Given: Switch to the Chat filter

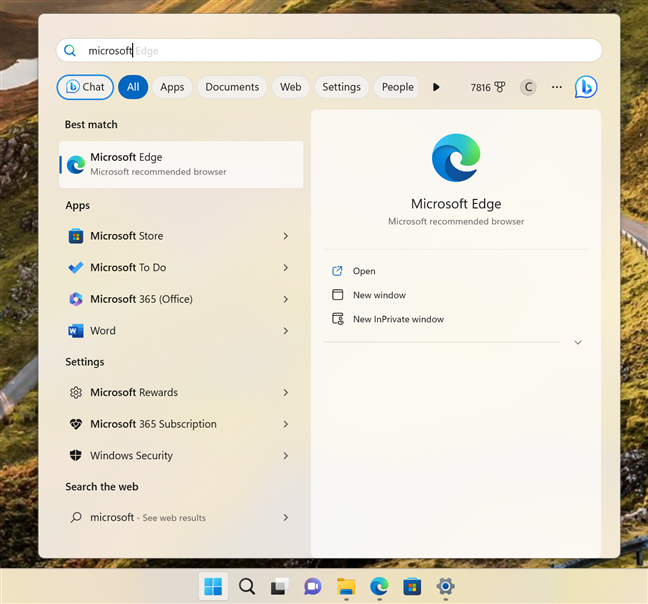Looking at the screenshot, I should pyautogui.click(x=85, y=87).
